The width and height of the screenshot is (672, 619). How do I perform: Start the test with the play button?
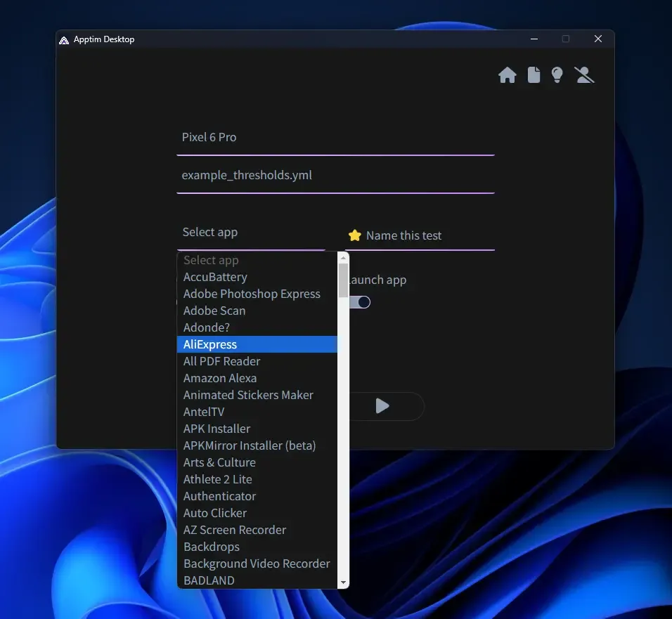coord(382,405)
